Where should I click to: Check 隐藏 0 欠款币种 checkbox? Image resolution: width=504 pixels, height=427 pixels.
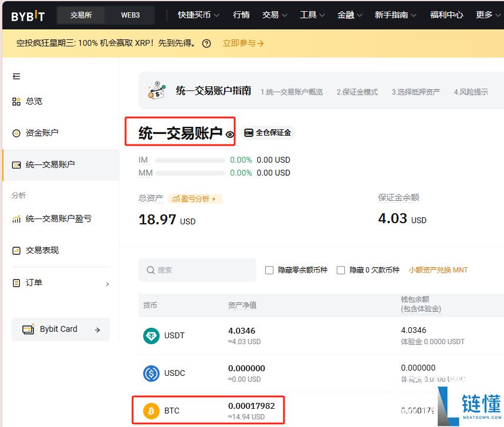(x=341, y=270)
